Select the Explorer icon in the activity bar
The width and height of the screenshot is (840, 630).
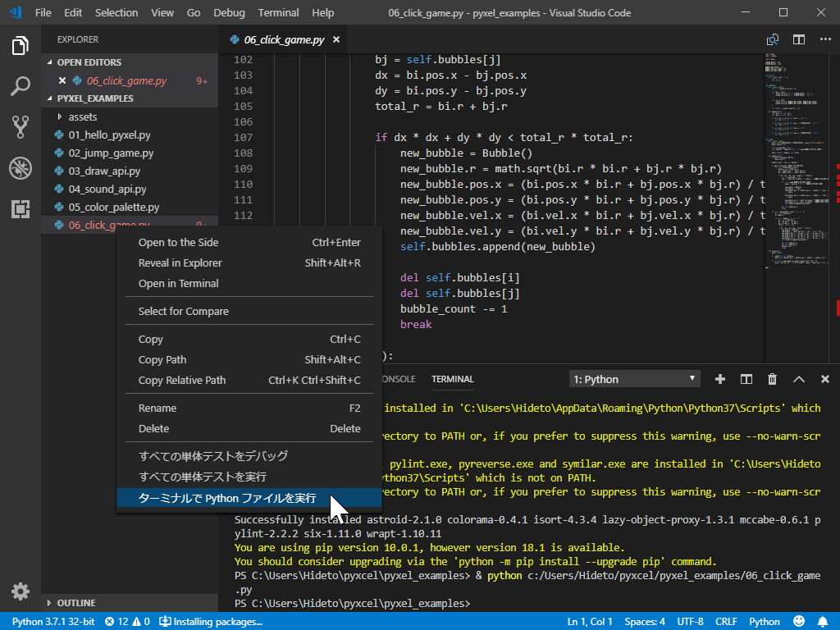[20, 46]
